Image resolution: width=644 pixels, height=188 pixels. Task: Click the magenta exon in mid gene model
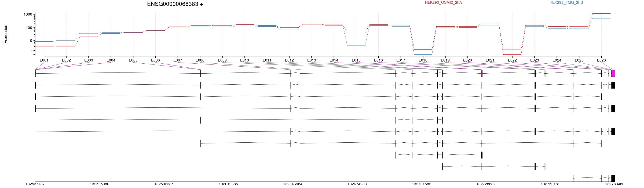(482, 74)
